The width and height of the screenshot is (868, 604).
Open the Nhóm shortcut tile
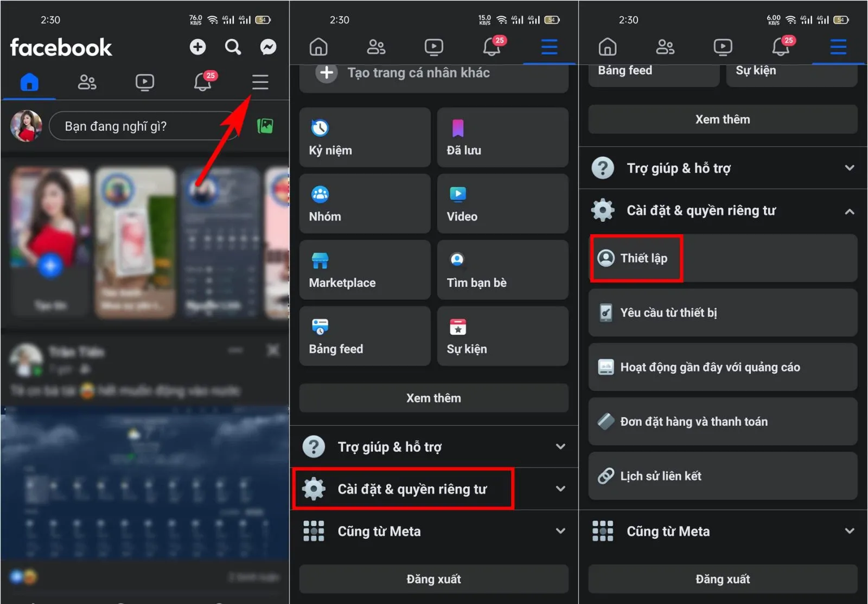point(365,204)
